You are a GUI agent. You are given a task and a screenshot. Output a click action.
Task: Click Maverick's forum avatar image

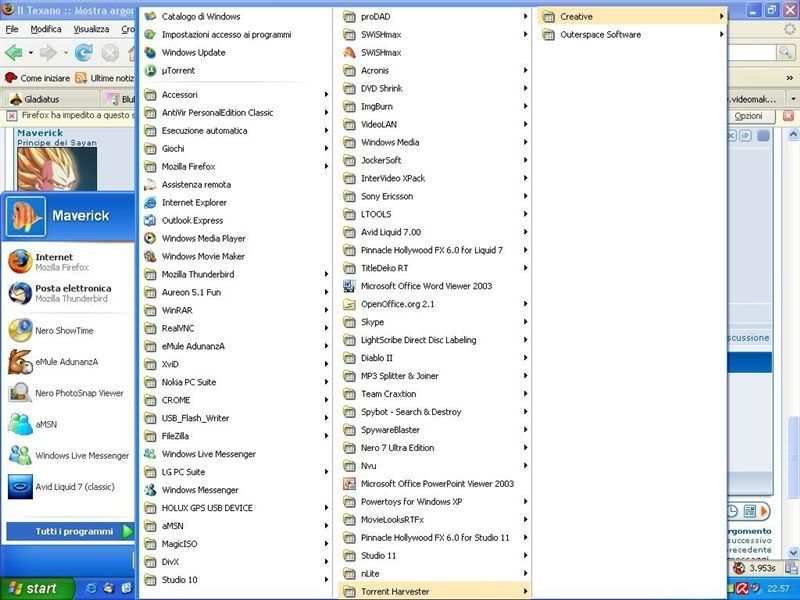pos(57,168)
